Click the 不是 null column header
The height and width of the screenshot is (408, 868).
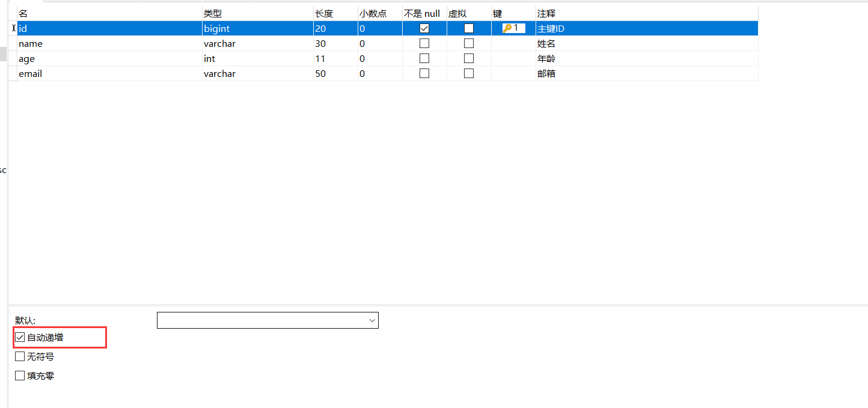click(x=424, y=13)
